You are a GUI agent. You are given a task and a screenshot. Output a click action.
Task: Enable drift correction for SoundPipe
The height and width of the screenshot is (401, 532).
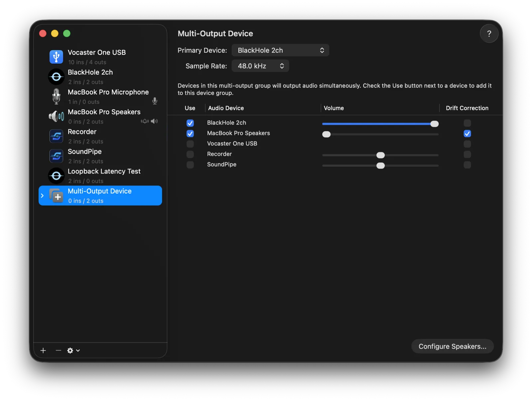pyautogui.click(x=467, y=165)
